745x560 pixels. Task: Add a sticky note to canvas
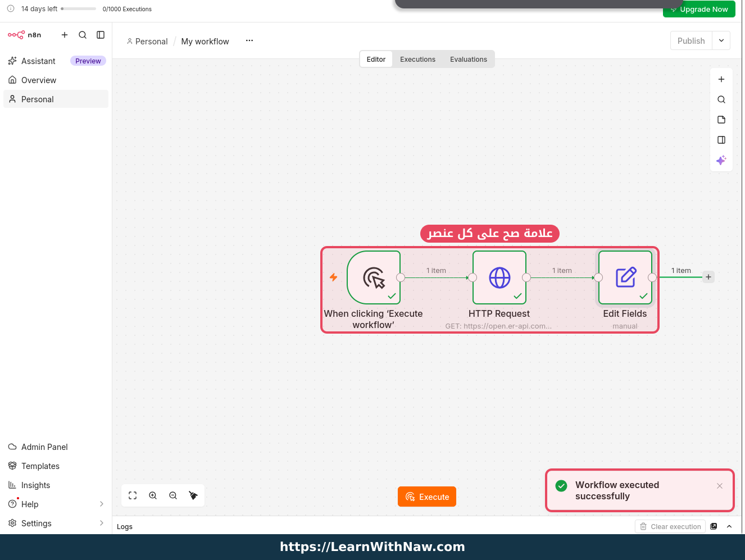pyautogui.click(x=721, y=120)
